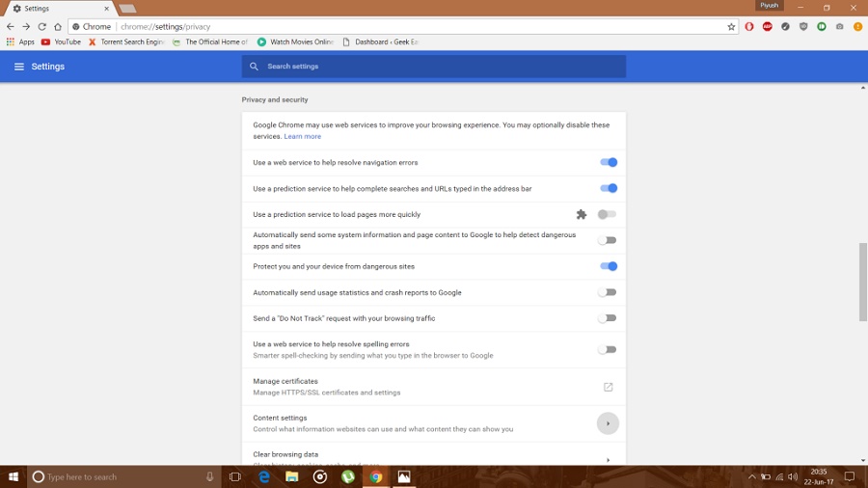Click the Privacy and security heading
Screen dimensions: 868x488
pyautogui.click(x=275, y=99)
